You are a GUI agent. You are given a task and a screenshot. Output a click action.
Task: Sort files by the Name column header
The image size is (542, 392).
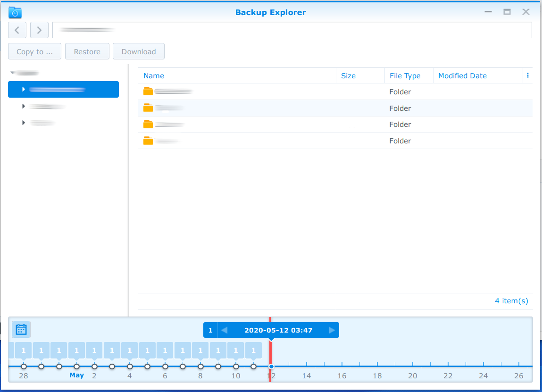pyautogui.click(x=154, y=75)
